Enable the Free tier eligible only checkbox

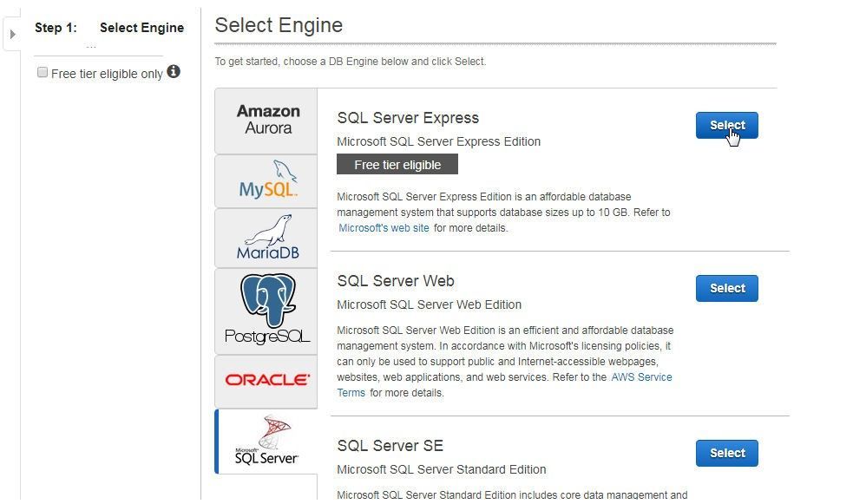pos(43,72)
